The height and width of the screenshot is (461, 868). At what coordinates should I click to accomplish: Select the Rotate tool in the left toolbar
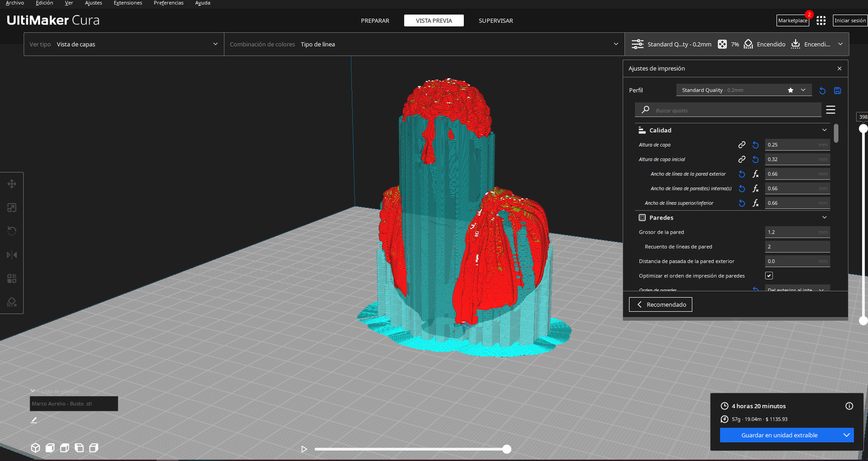(12, 231)
